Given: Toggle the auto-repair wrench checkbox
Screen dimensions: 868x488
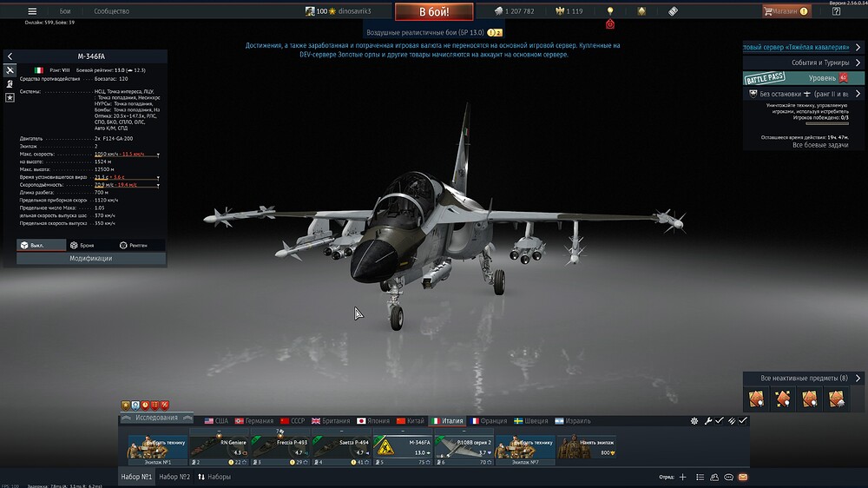Looking at the screenshot, I should tap(719, 421).
